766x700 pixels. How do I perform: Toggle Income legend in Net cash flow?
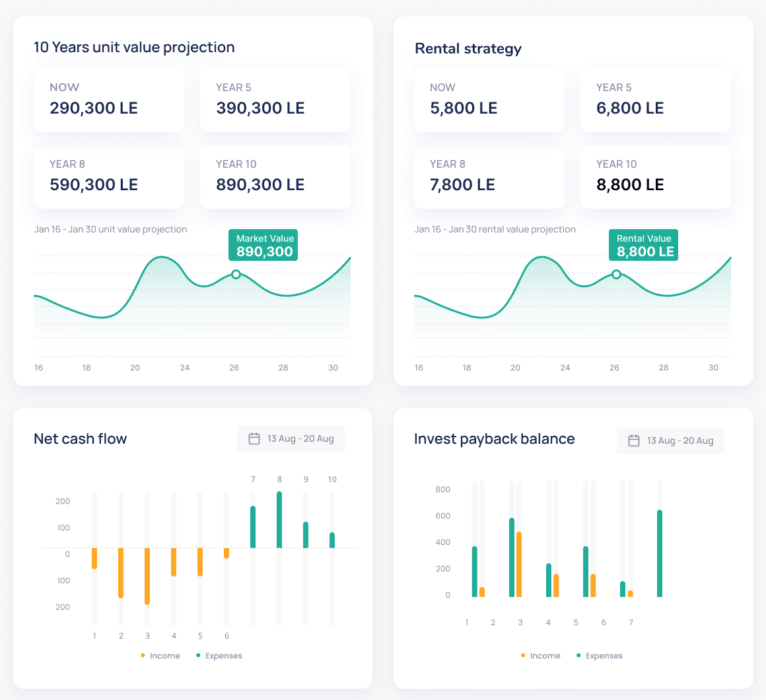[160, 656]
